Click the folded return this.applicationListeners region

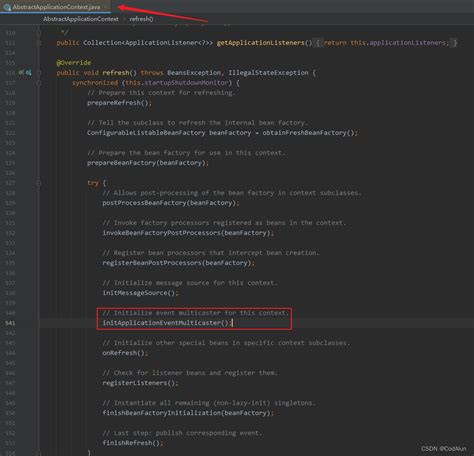tap(386, 43)
